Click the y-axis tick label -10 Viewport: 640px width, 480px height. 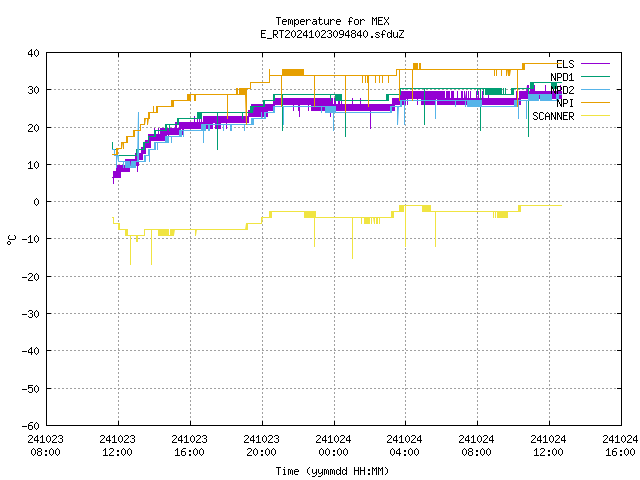[x=31, y=239]
